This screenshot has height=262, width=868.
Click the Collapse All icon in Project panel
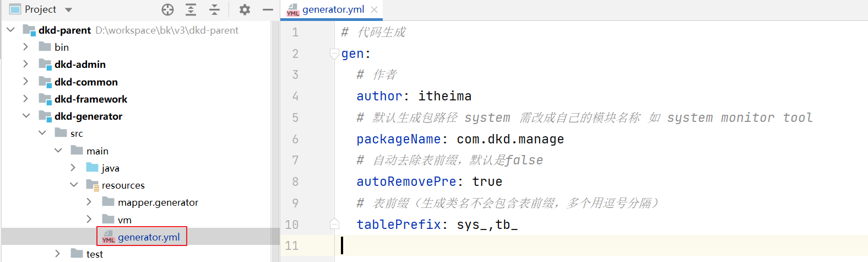pyautogui.click(x=214, y=9)
